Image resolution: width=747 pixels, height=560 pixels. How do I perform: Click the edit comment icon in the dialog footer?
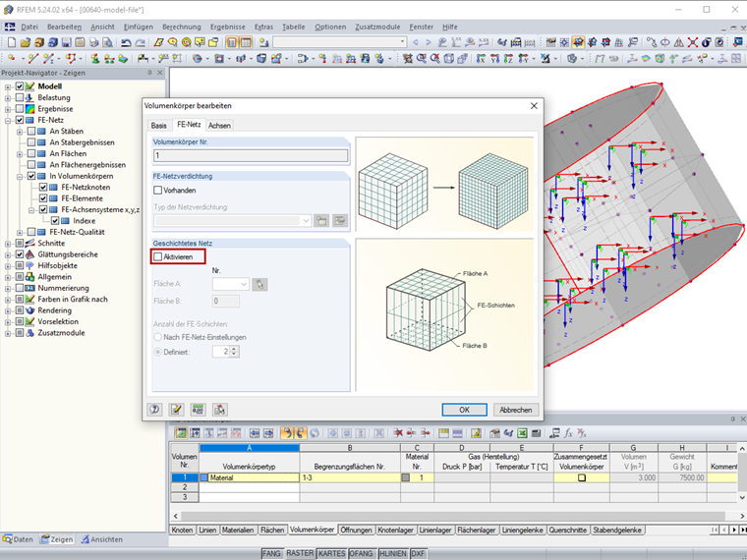point(177,410)
